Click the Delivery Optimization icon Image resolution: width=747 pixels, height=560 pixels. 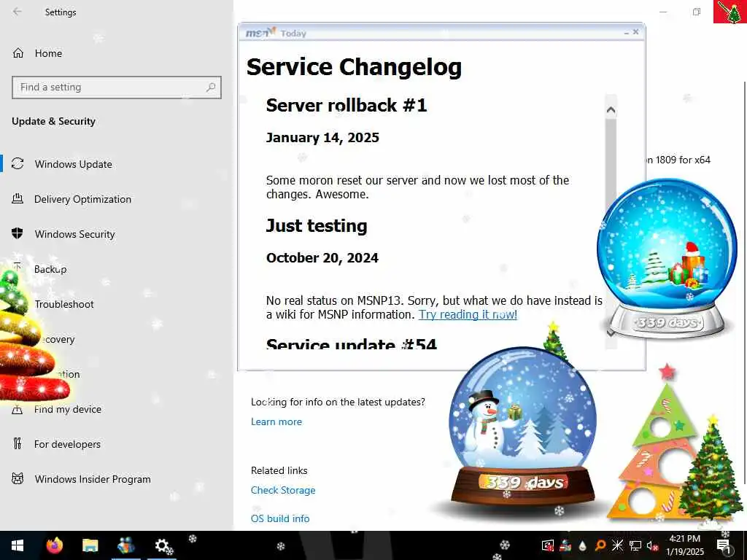click(x=18, y=198)
